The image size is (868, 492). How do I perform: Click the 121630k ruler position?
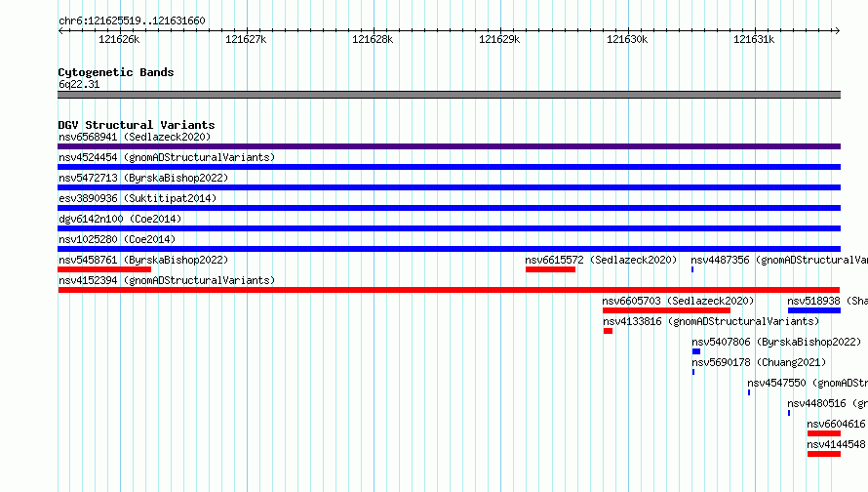click(x=627, y=39)
